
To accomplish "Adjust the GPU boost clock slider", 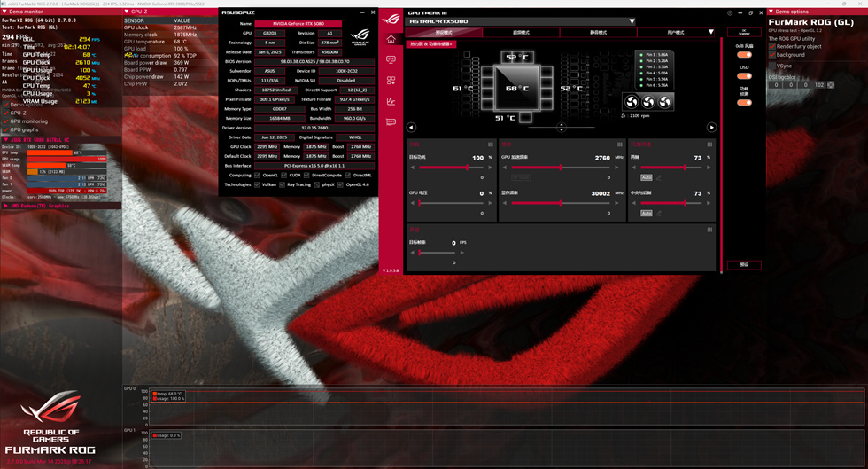I will coord(562,168).
